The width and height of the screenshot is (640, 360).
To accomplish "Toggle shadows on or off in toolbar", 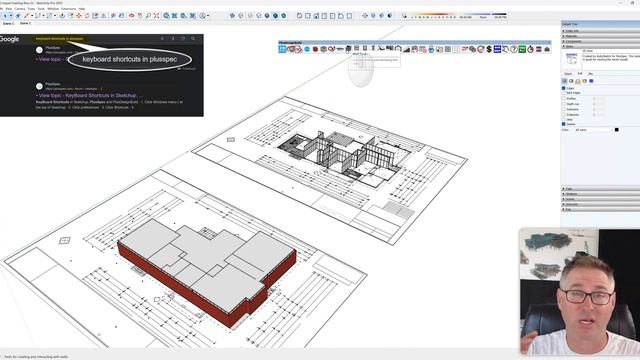I will (404, 16).
